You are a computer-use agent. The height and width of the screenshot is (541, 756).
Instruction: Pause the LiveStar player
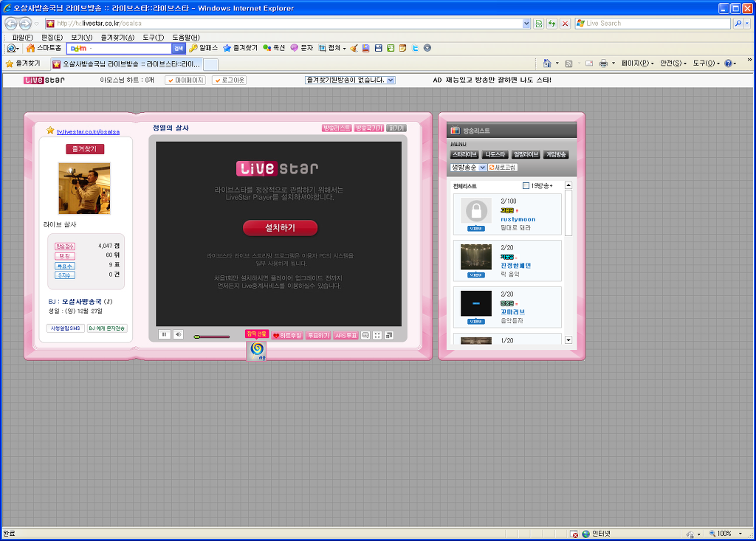(x=165, y=334)
